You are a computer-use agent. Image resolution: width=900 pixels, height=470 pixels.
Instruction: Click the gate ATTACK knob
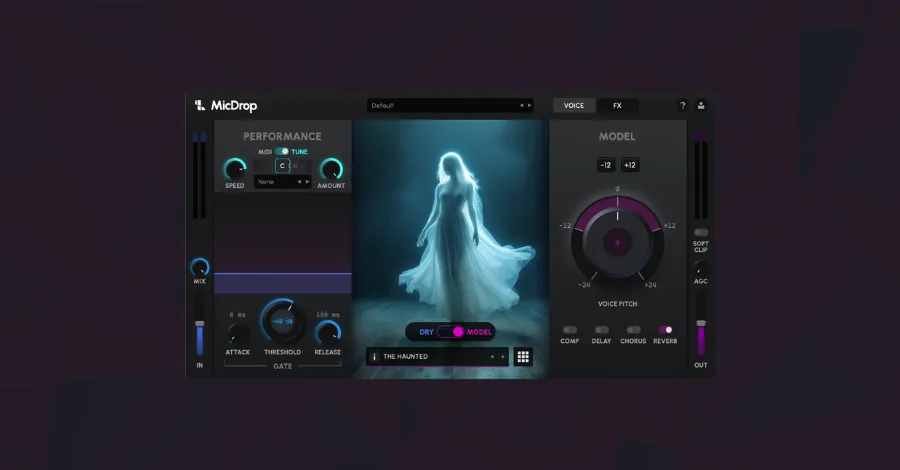(238, 335)
